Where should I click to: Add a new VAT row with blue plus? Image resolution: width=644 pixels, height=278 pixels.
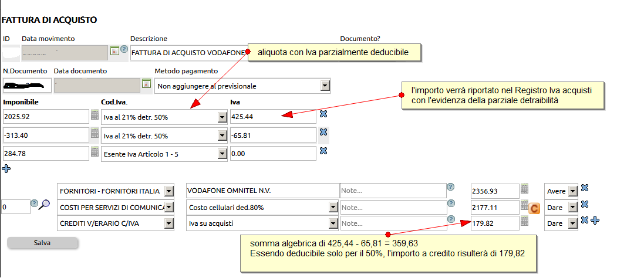[6, 168]
